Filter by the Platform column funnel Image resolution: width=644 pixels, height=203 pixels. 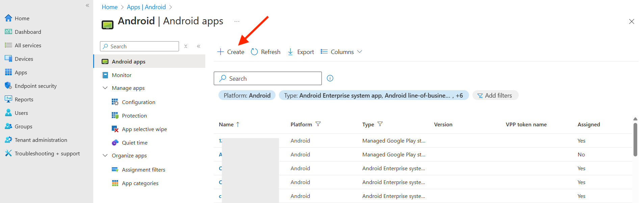tap(318, 124)
